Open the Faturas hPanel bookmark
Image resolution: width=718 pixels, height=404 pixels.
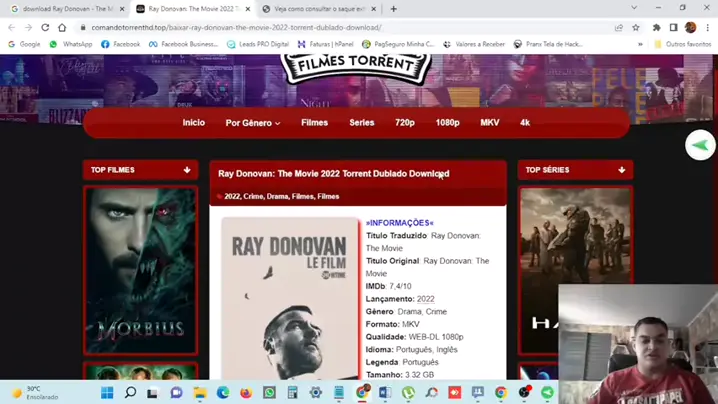(x=326, y=44)
